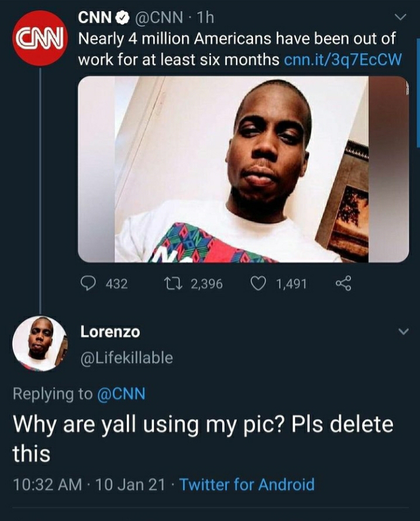The height and width of the screenshot is (521, 420).
Task: Click the Twitter for Android source link
Action: tap(247, 485)
